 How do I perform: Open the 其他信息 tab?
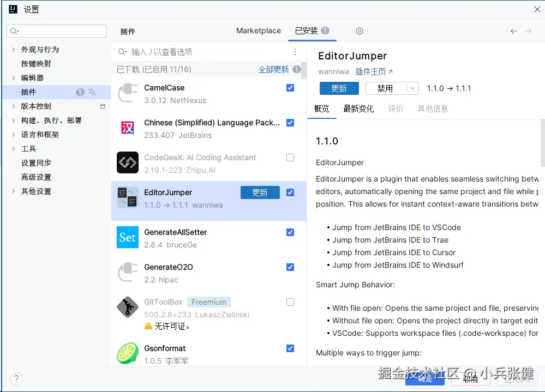point(433,108)
